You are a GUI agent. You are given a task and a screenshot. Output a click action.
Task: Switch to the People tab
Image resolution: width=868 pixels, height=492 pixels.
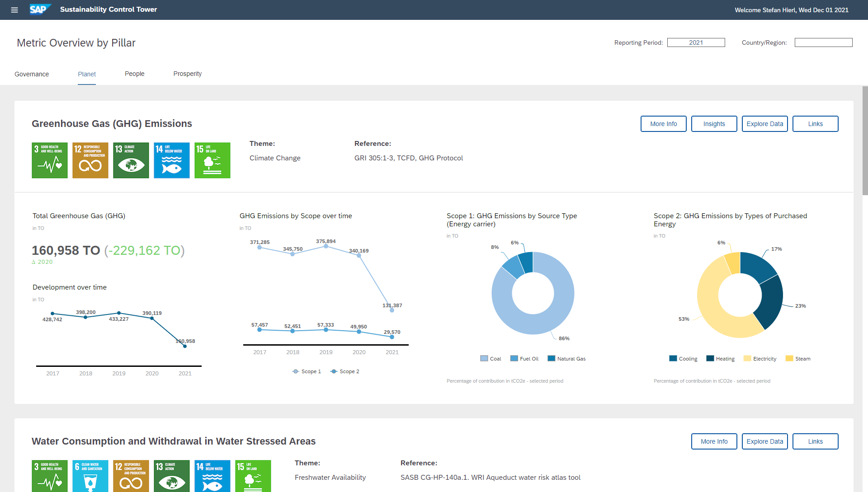(x=134, y=73)
